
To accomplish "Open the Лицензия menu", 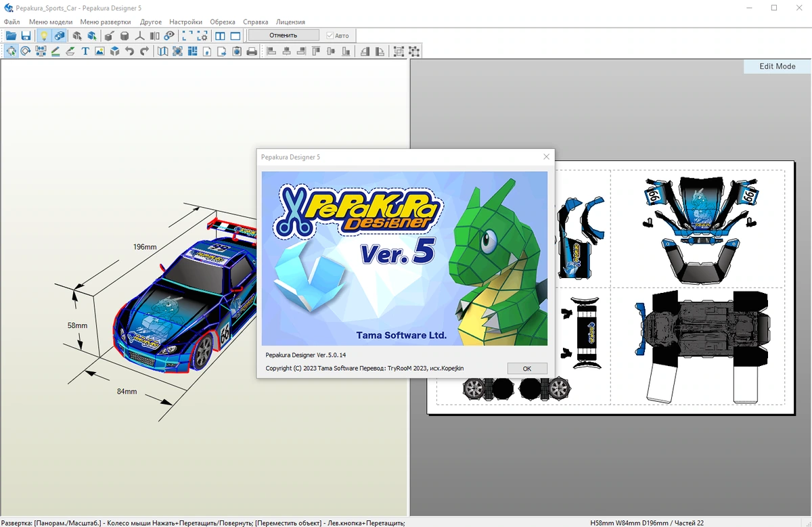I will 290,22.
